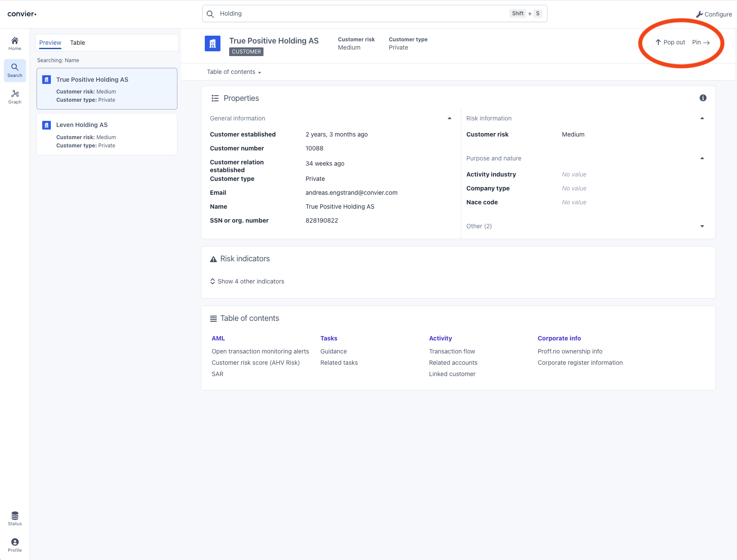Click the Company type 'No value' field
The width and height of the screenshot is (737, 560).
tap(574, 188)
